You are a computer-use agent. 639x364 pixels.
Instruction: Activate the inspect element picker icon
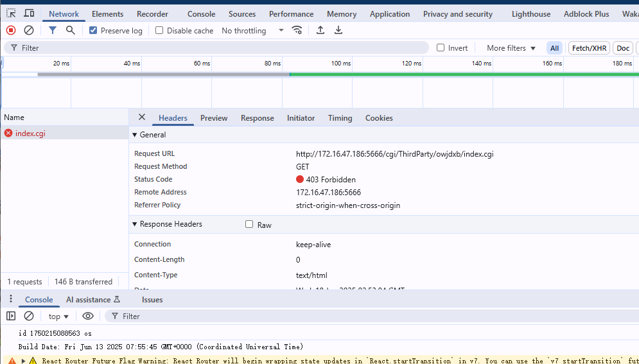click(11, 13)
